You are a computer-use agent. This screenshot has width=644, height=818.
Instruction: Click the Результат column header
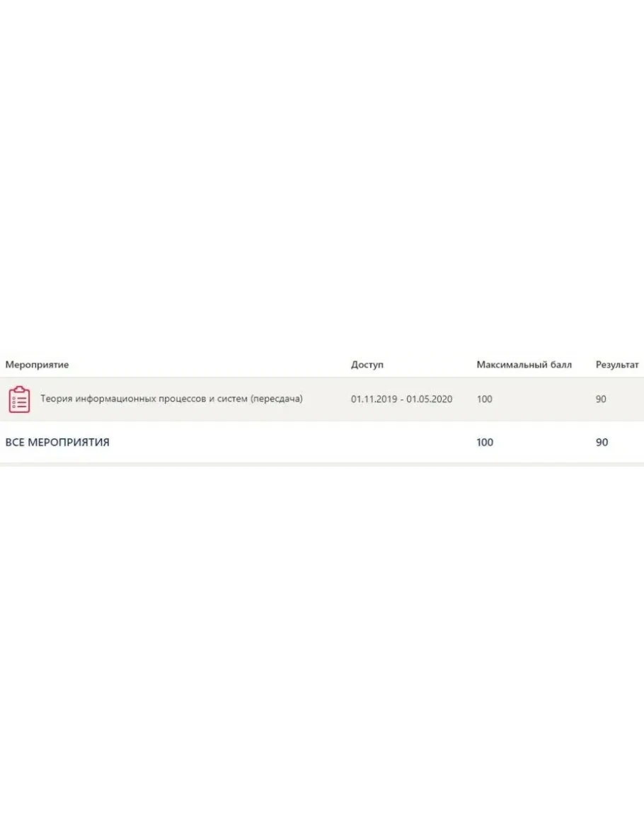pyautogui.click(x=617, y=365)
